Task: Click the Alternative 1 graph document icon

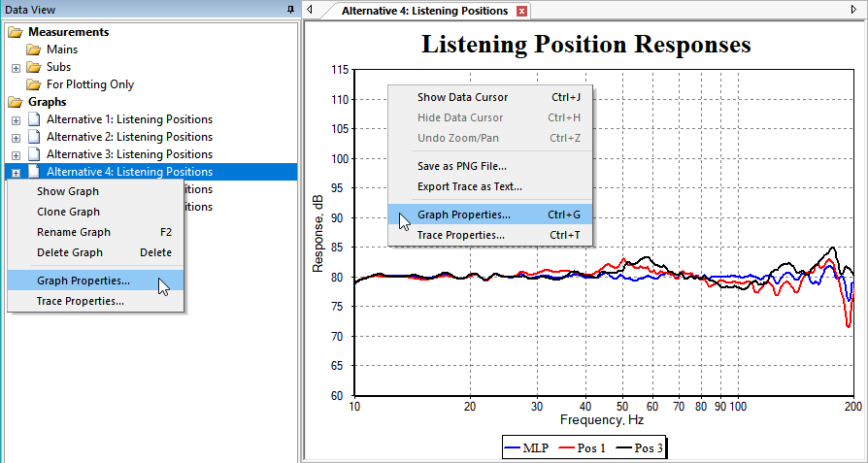Action: pos(34,119)
